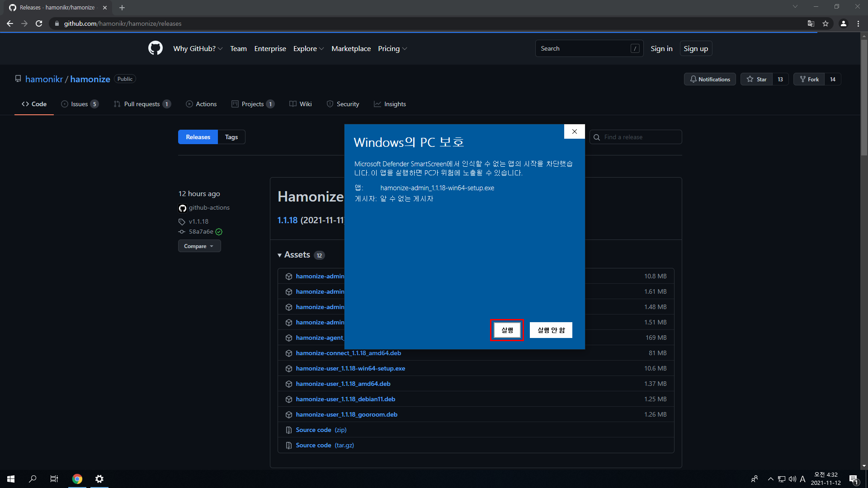Click the 실행 안 함 (Don't run) button
Viewport: 868px width, 488px height.
click(551, 330)
